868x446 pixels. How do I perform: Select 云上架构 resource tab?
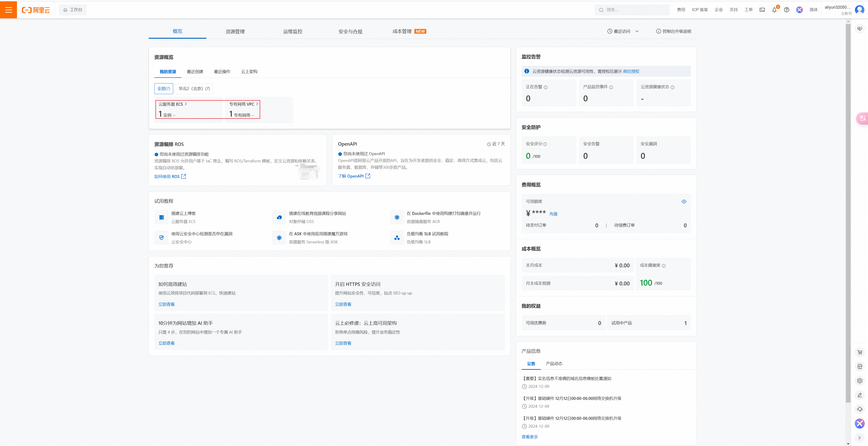click(249, 71)
